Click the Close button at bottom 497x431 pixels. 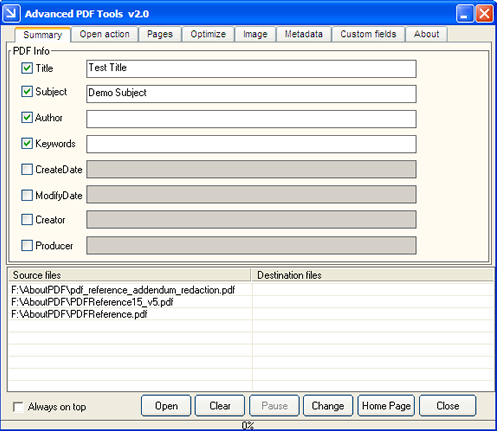point(448,406)
